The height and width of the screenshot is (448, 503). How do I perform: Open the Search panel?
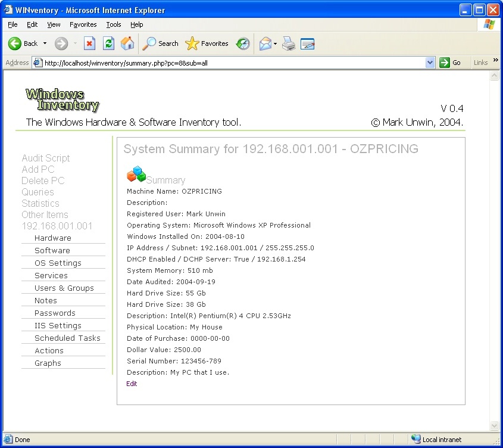coord(160,43)
